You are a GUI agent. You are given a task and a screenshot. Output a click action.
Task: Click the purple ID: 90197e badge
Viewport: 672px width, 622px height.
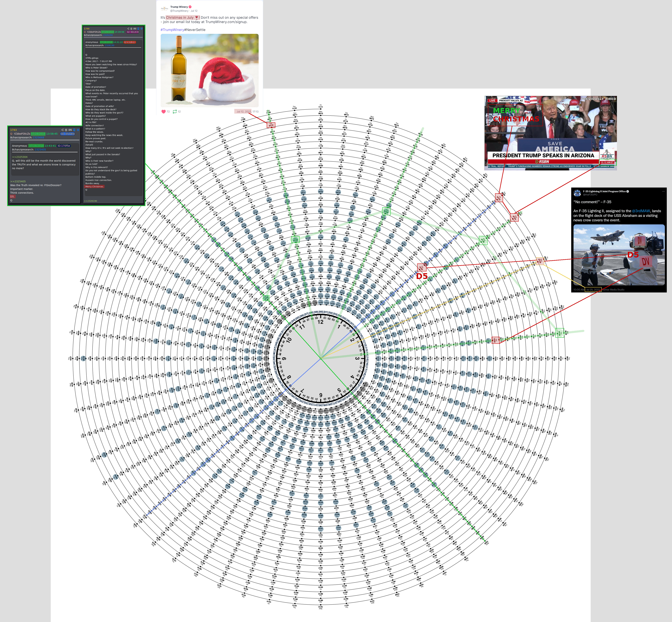point(133,32)
